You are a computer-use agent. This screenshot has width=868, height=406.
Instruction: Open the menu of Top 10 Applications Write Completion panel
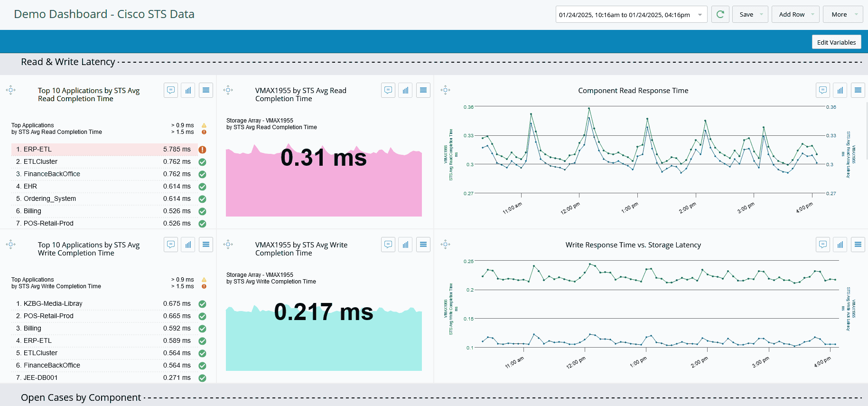click(206, 245)
